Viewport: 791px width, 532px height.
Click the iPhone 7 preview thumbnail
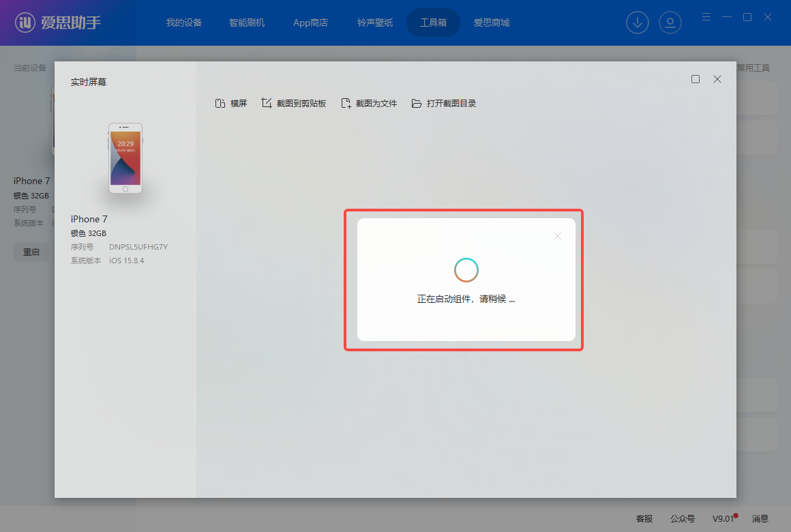pyautogui.click(x=125, y=158)
